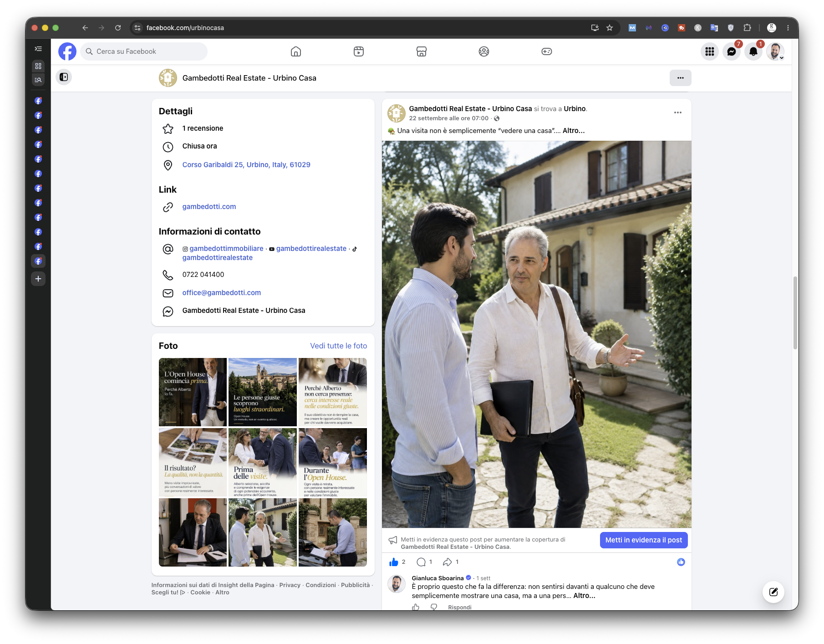This screenshot has height=644, width=824.
Task: Open the browser extensions puzzle icon
Action: (x=747, y=28)
